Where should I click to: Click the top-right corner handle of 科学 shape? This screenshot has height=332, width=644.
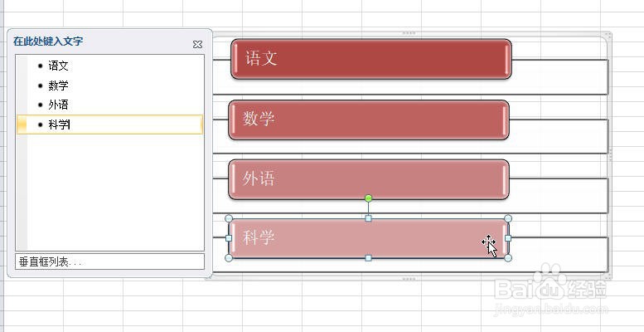(x=508, y=218)
